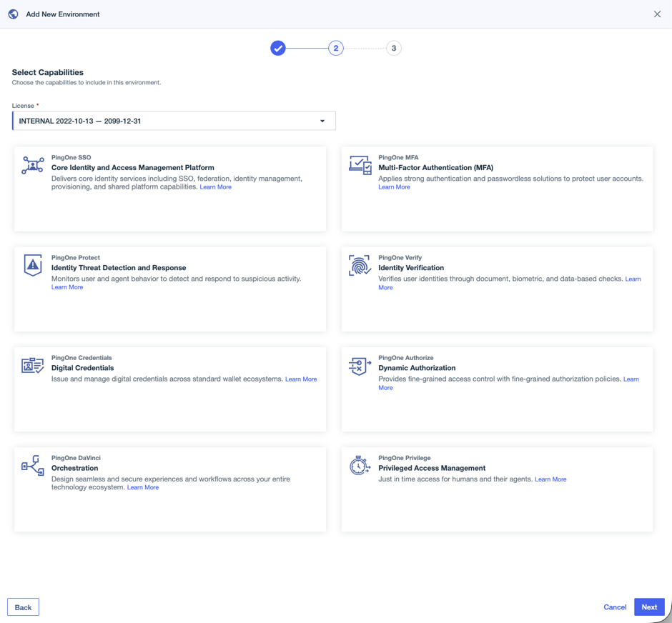Click the PingOne Verify fingerprint icon
This screenshot has width=672, height=623.
(360, 266)
